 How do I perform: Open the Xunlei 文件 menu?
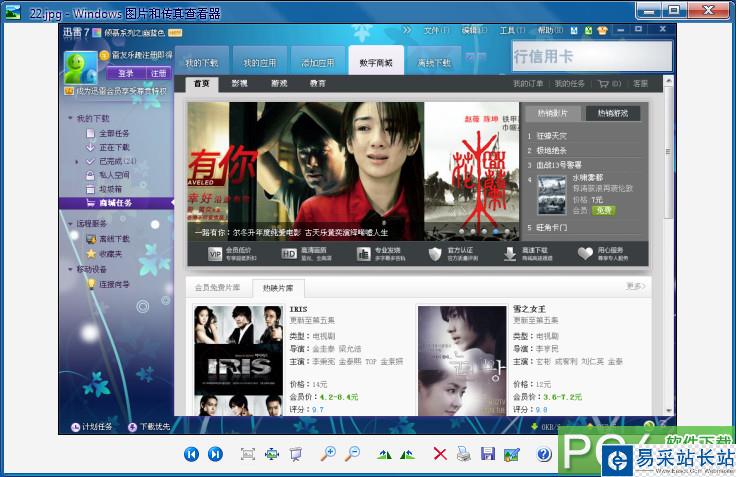point(437,30)
